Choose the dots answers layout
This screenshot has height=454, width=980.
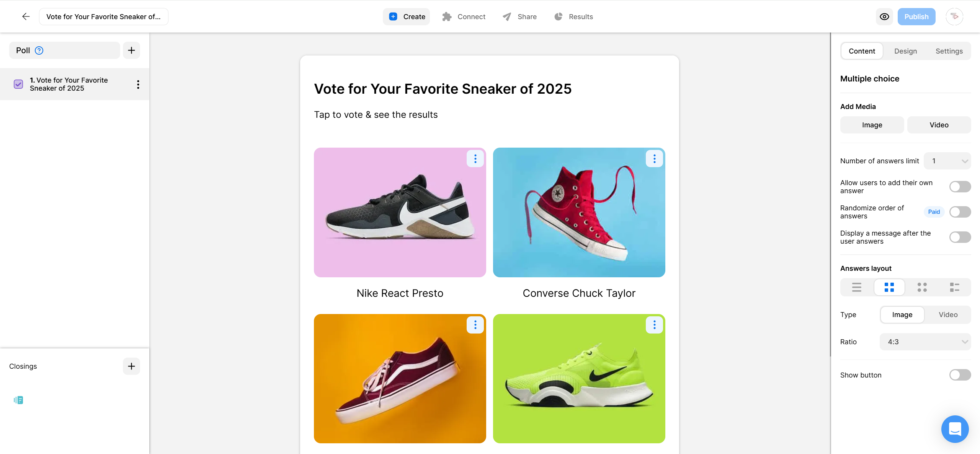tap(922, 287)
